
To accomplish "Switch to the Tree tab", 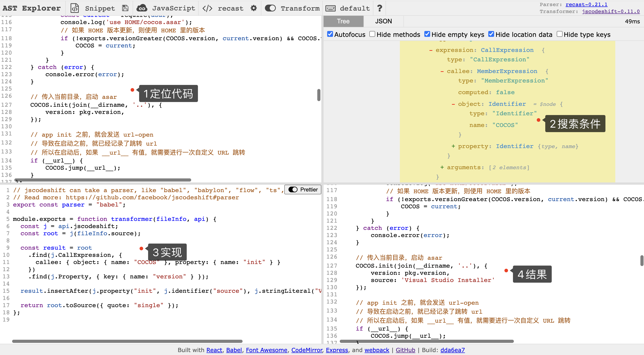I will click(x=343, y=21).
